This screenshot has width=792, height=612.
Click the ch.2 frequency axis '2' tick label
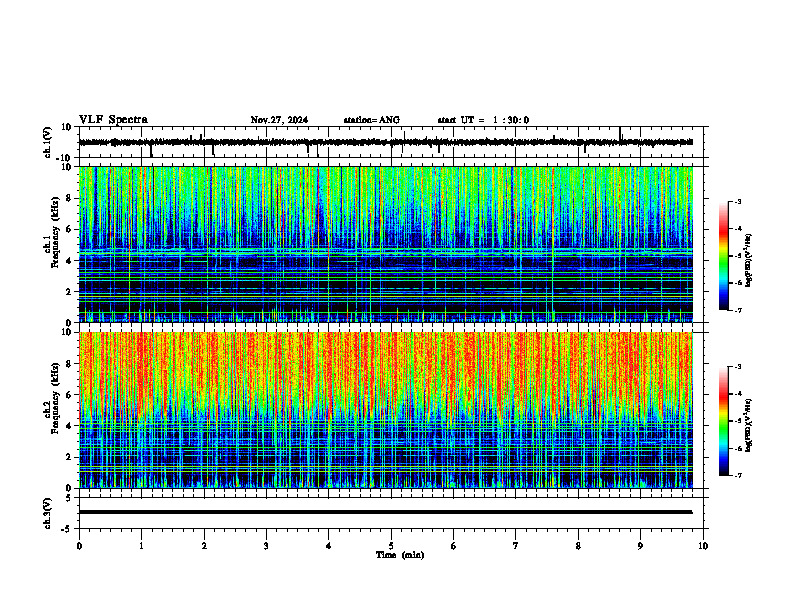tap(69, 457)
